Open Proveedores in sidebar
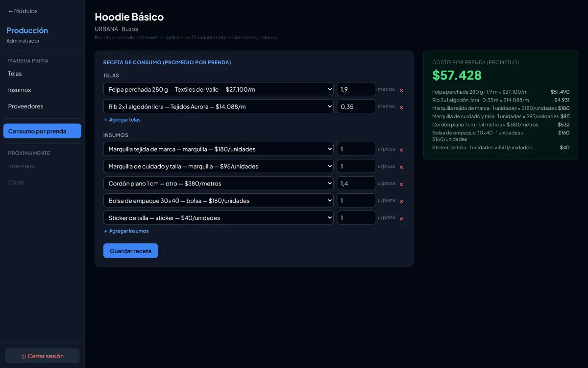The width and height of the screenshot is (588, 368). tap(42, 106)
